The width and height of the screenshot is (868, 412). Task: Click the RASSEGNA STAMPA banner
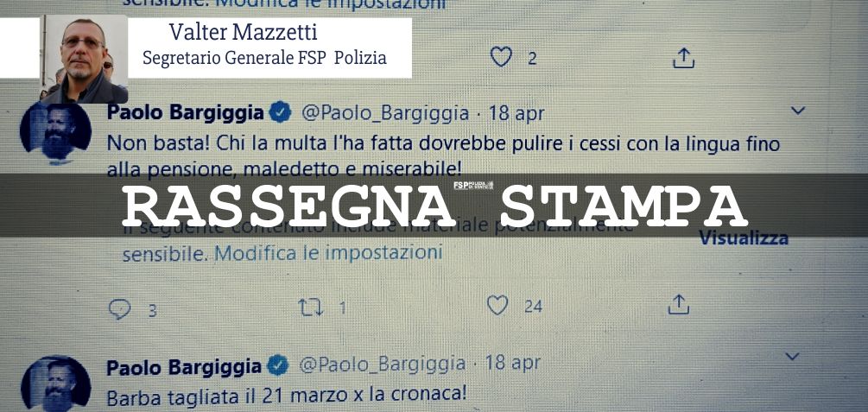point(434,205)
